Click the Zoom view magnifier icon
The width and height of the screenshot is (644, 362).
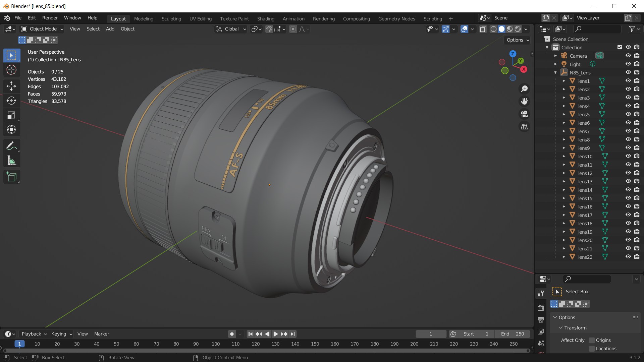pyautogui.click(x=524, y=88)
